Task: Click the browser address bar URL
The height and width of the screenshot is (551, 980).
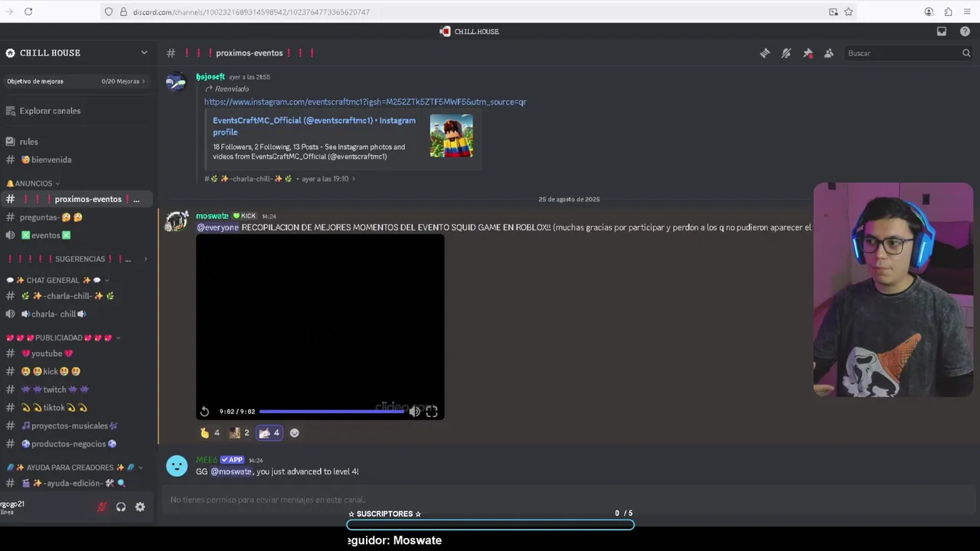Action: pyautogui.click(x=251, y=12)
